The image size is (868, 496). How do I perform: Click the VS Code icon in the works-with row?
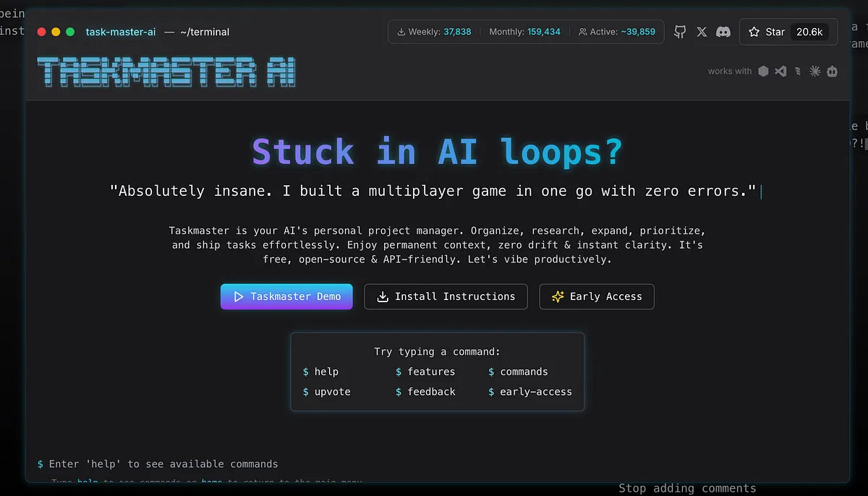780,71
